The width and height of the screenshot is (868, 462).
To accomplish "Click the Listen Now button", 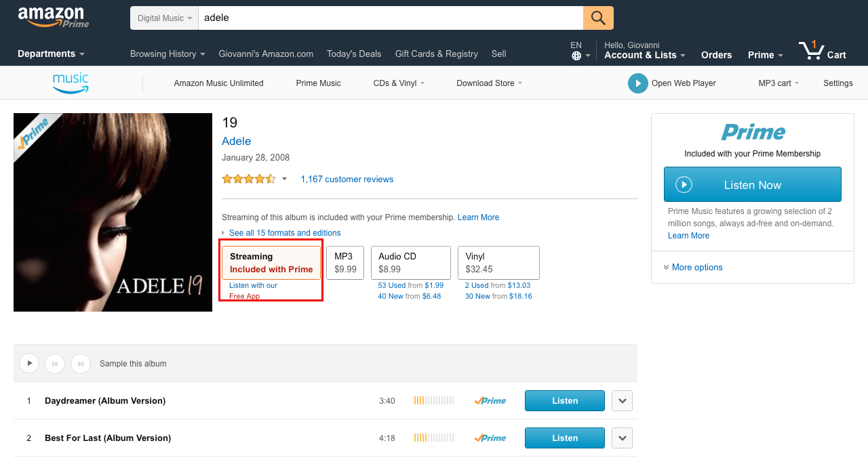I will (753, 184).
